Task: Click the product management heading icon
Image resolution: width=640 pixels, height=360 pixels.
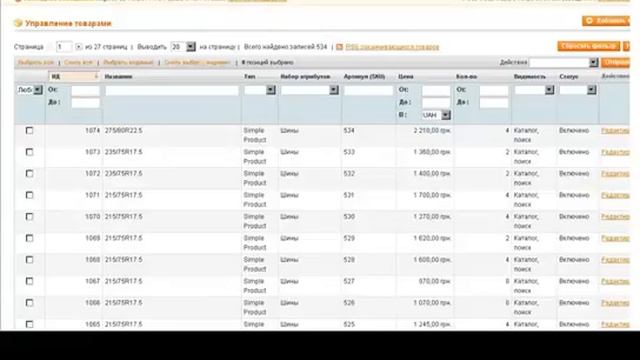Action: tap(18, 23)
